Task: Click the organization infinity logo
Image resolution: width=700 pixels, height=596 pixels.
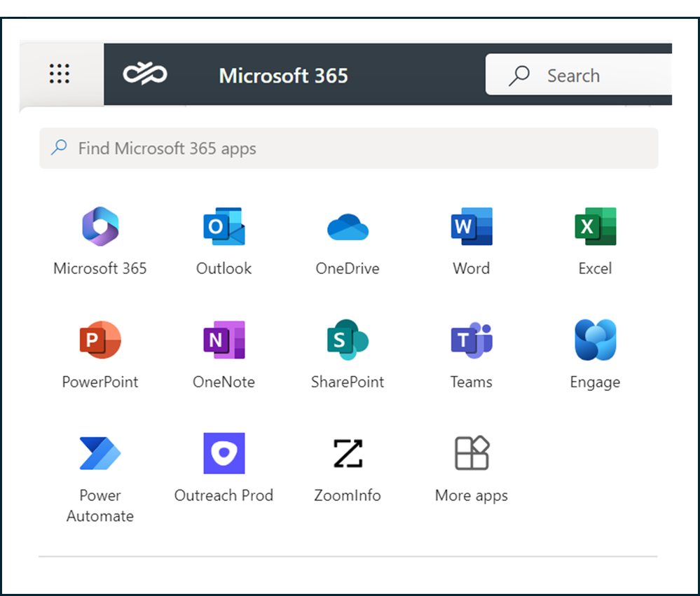Action: click(145, 74)
